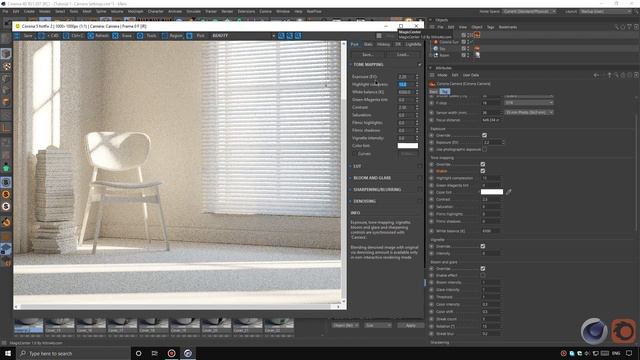This screenshot has height=360, width=640.
Task: Click the Pick tool in Corona VFB
Action: (196, 36)
